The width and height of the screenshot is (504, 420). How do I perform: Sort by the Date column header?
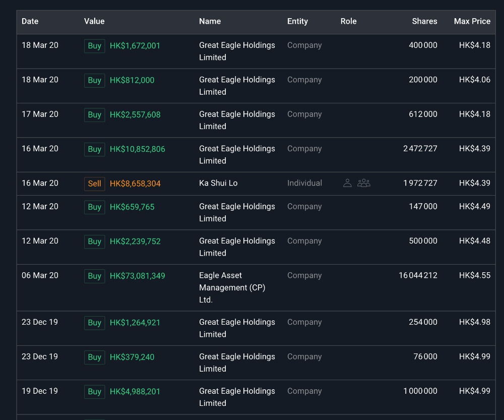click(x=30, y=21)
